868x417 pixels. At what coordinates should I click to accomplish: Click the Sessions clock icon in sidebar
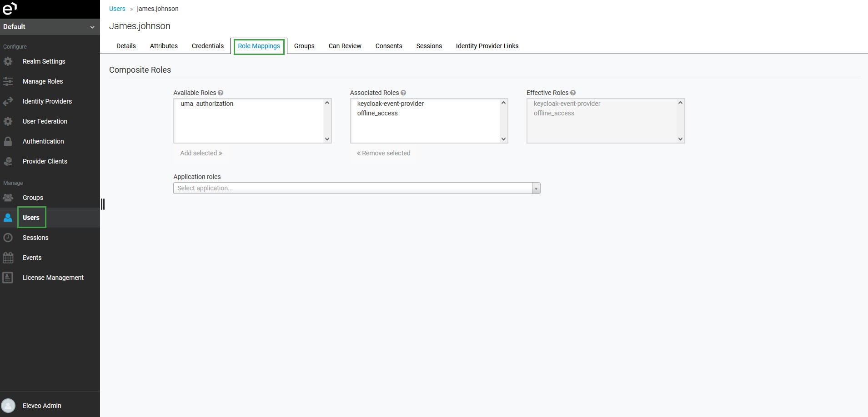(x=8, y=238)
